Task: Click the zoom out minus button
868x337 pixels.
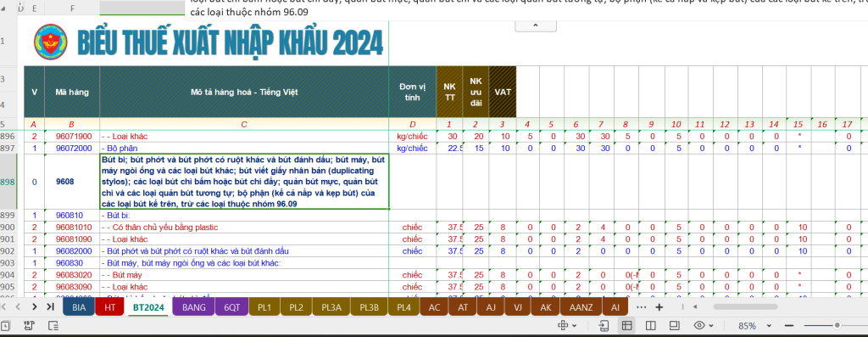Action: pyautogui.click(x=789, y=326)
